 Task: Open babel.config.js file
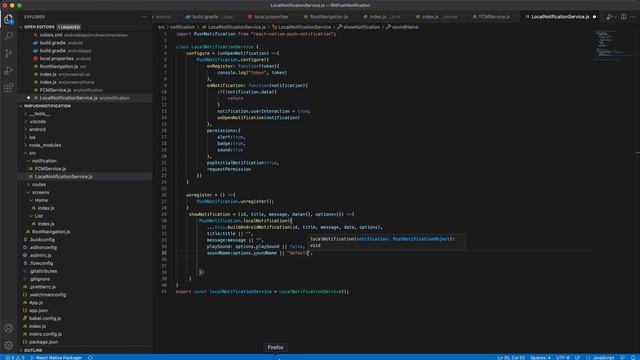(x=44, y=318)
